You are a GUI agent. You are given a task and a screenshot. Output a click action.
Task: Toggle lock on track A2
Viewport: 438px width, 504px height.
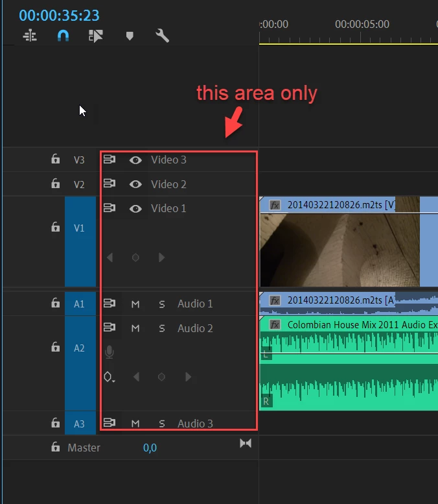(56, 347)
